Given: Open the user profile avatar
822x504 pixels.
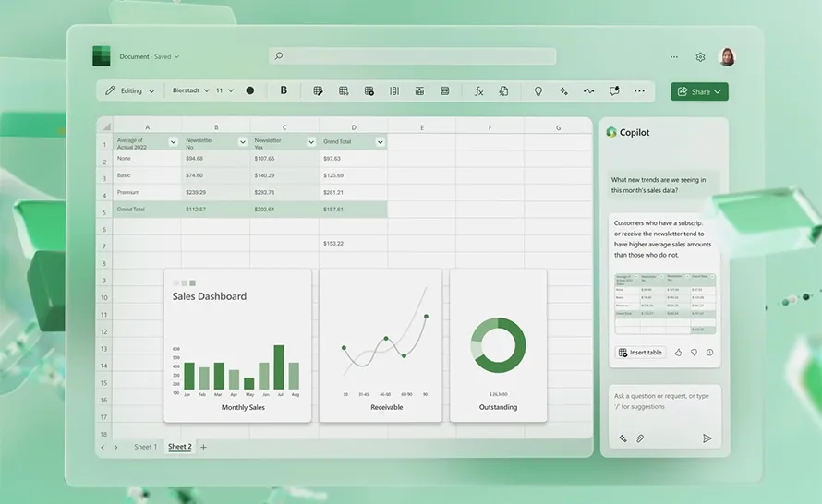Looking at the screenshot, I should (727, 56).
